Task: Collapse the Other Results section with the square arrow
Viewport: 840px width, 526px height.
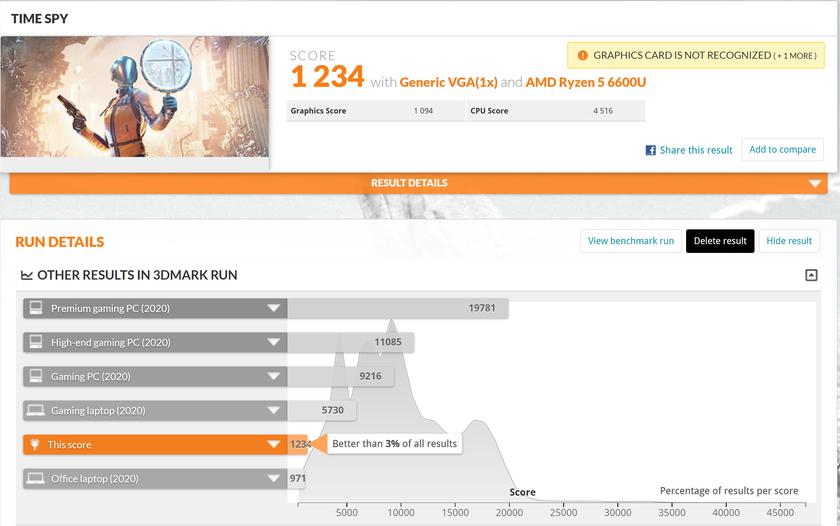Action: coord(811,275)
